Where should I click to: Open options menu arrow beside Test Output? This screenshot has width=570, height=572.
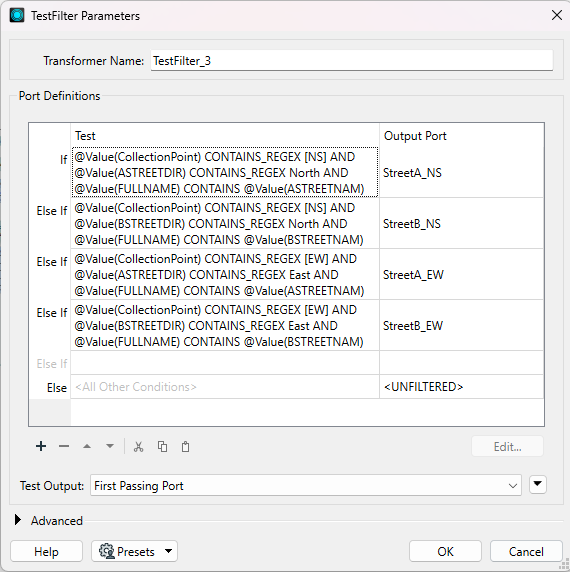click(x=538, y=484)
